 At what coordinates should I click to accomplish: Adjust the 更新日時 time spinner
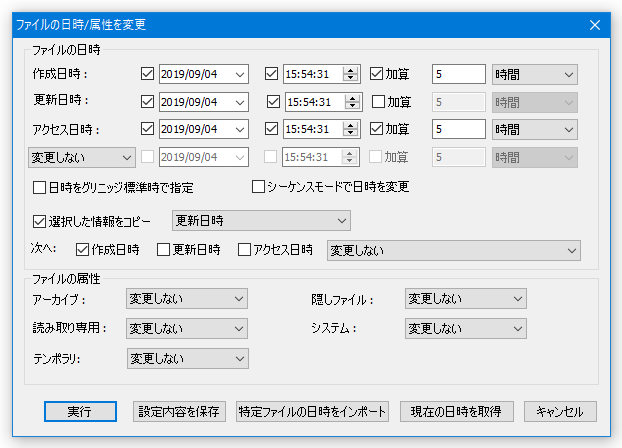coord(352,102)
